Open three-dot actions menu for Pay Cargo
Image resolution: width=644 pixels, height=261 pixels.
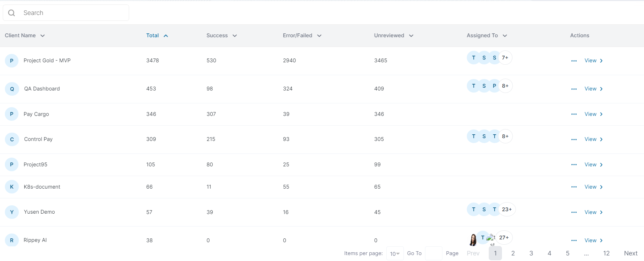(574, 114)
